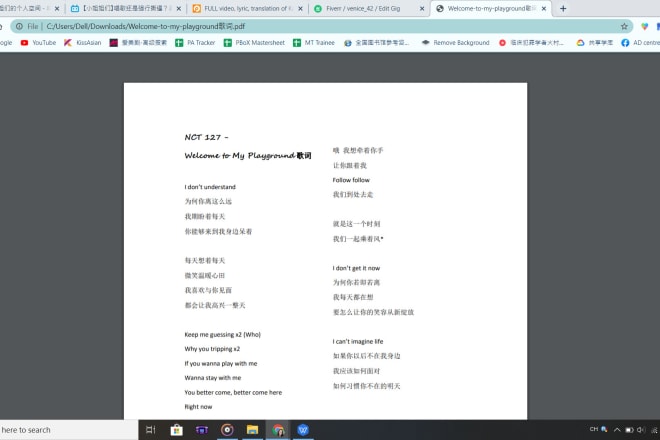Viewport: 660px width, 440px height.
Task: Close the Bilibili video tab
Action: click(178, 8)
